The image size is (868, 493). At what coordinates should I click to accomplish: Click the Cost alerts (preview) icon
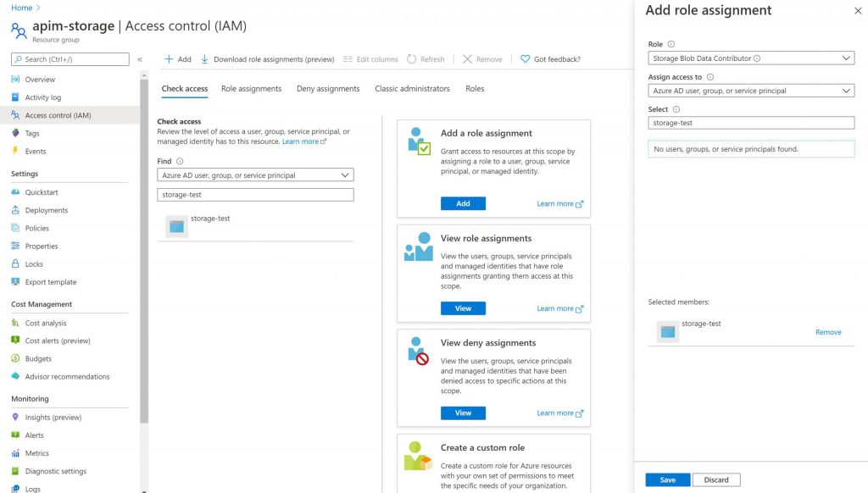coord(15,341)
